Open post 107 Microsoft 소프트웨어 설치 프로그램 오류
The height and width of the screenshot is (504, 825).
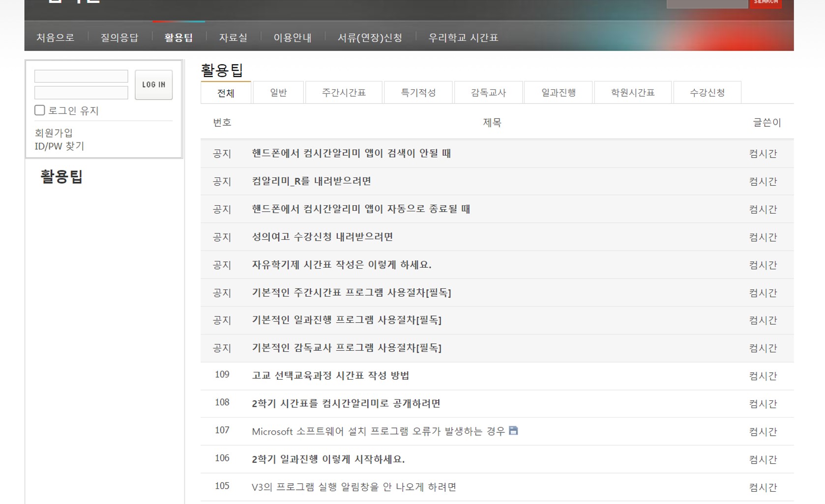coord(379,431)
